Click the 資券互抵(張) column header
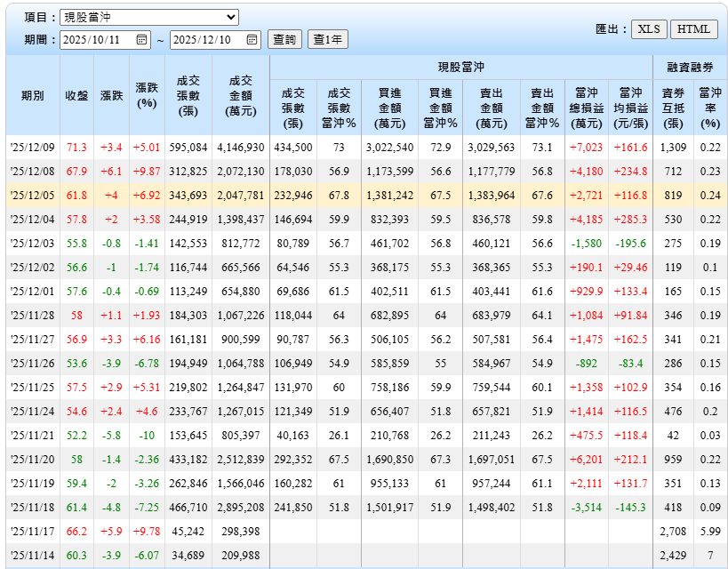Image resolution: width=728 pixels, height=569 pixels. (673, 107)
